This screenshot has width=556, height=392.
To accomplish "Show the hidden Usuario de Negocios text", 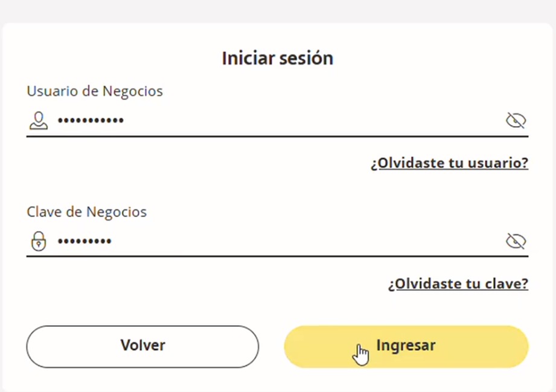I will click(x=516, y=121).
